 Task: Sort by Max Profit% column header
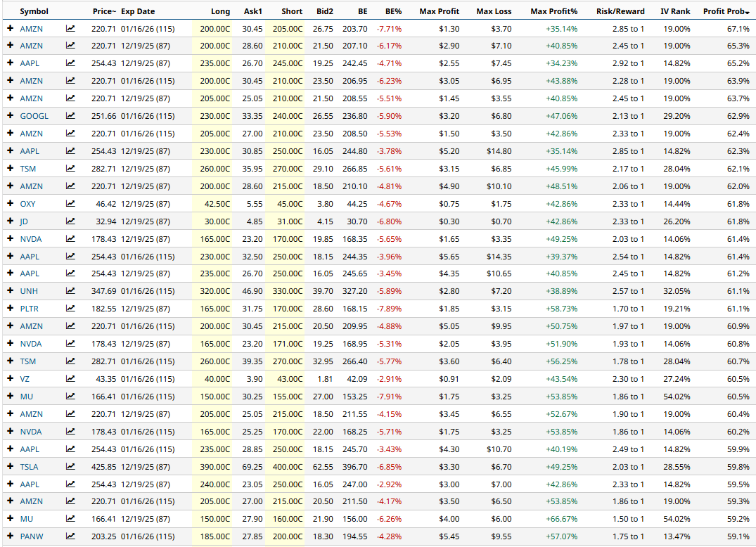554,11
